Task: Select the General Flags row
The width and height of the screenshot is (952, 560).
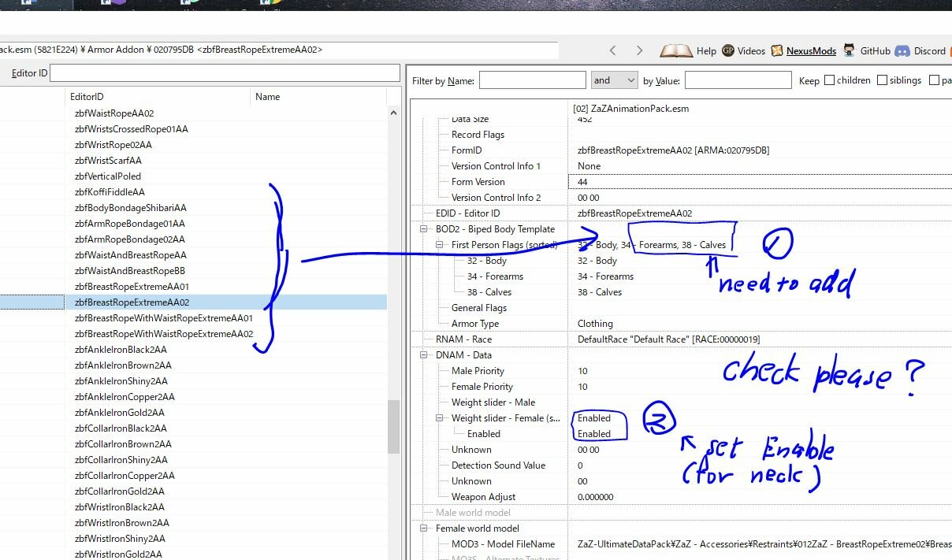Action: [x=479, y=308]
